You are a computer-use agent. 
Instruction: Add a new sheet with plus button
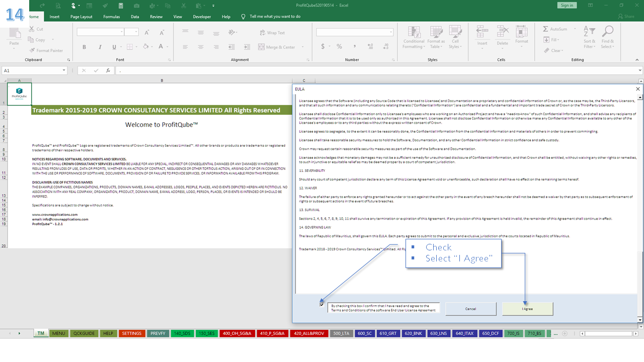565,333
